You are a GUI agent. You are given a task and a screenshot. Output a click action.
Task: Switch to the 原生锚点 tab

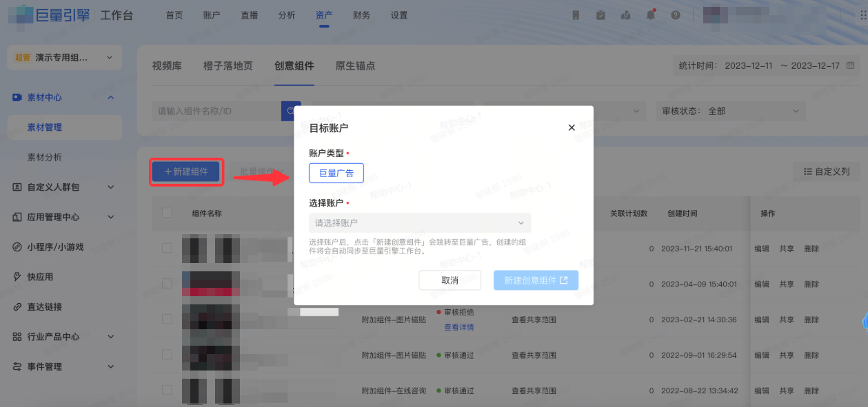pyautogui.click(x=355, y=66)
